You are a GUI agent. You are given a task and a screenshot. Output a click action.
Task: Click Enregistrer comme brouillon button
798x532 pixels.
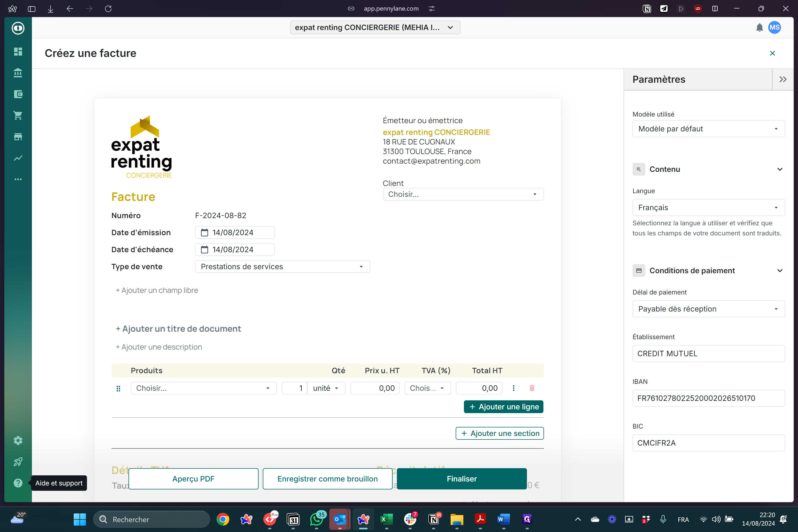click(x=327, y=479)
